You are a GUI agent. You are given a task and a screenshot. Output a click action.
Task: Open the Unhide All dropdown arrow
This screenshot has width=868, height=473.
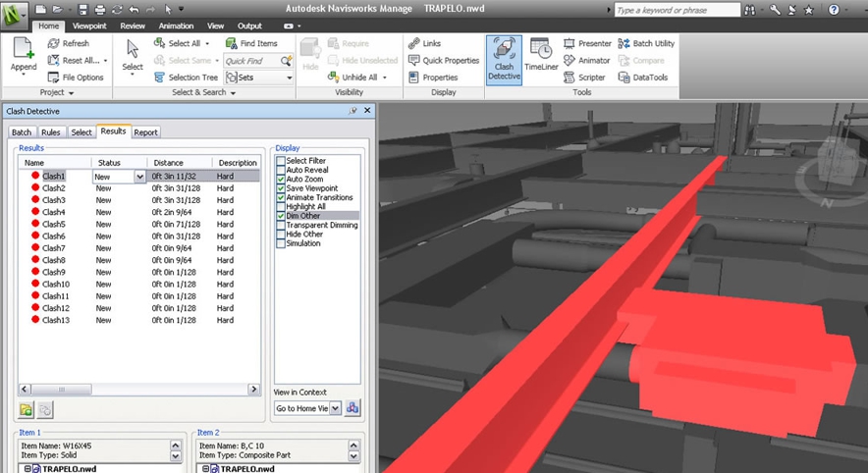coord(384,78)
